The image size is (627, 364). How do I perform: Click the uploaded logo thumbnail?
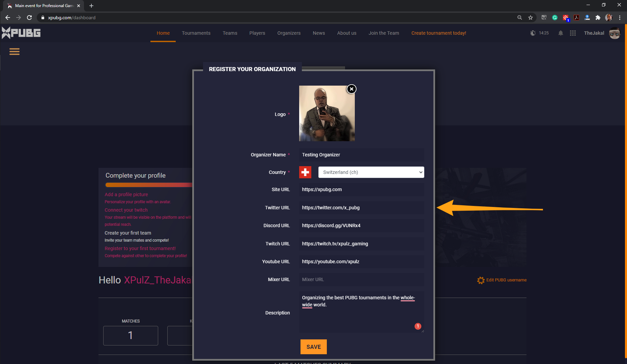pyautogui.click(x=327, y=113)
